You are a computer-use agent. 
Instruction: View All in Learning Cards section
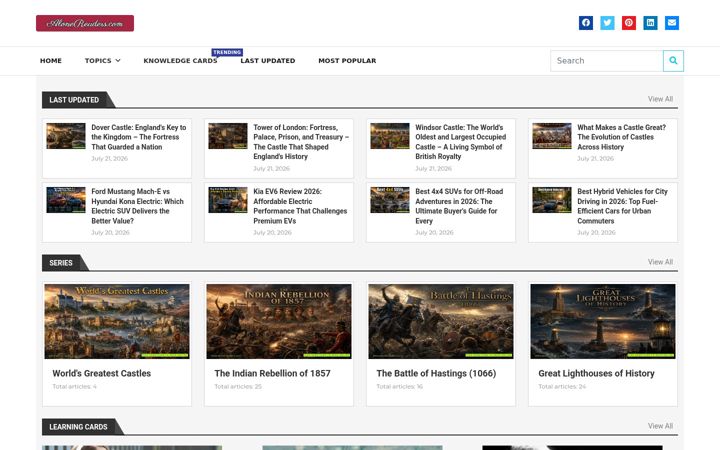coord(660,426)
